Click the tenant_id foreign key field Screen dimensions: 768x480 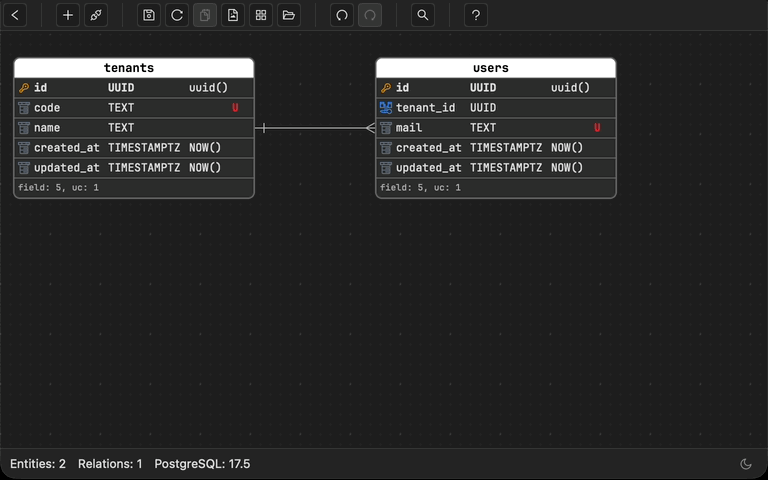[x=425, y=108]
